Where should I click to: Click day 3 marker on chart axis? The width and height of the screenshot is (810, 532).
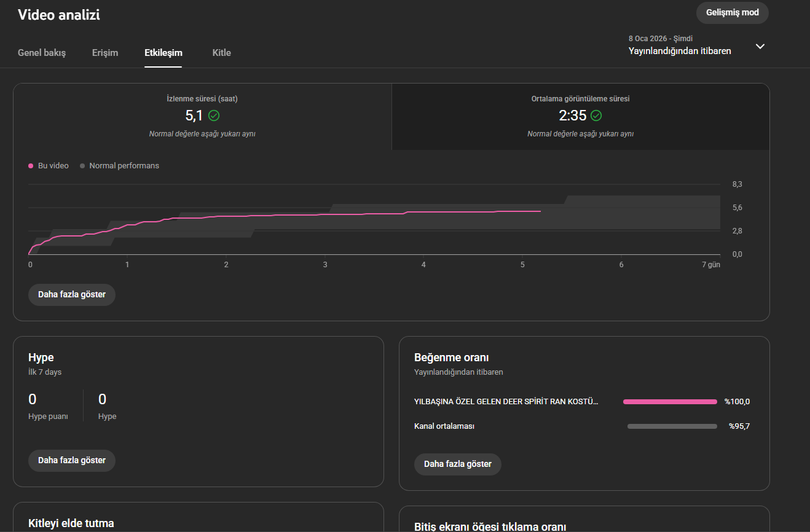[x=325, y=265]
